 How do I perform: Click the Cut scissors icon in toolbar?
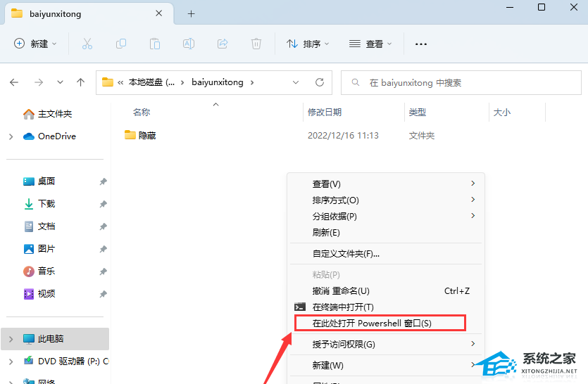[87, 44]
